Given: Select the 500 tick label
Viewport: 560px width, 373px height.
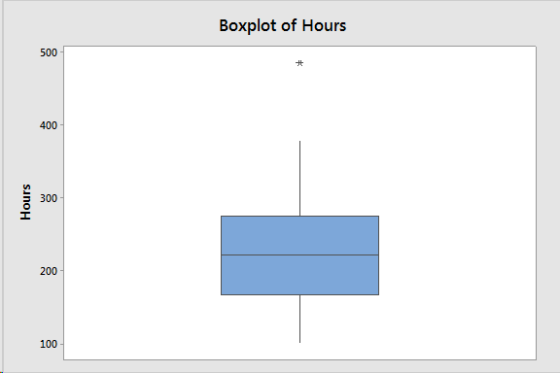Looking at the screenshot, I should tap(49, 53).
